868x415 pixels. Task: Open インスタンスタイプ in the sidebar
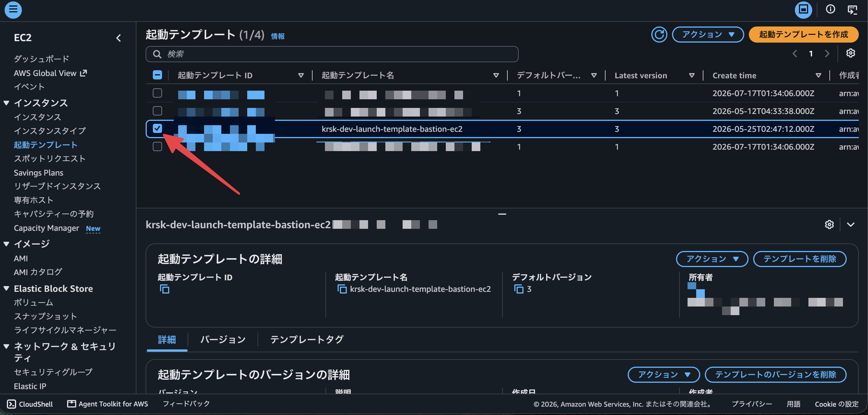pos(50,131)
